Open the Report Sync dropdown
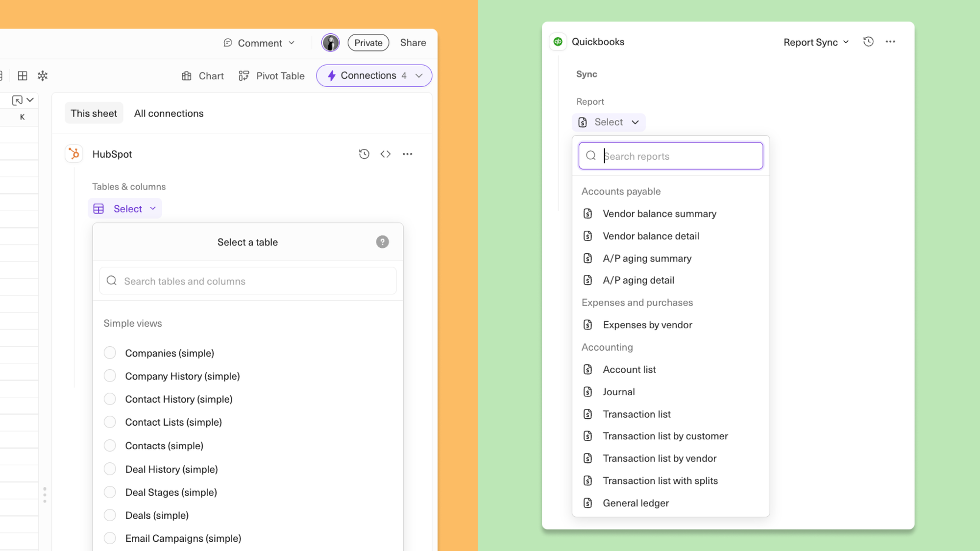980x551 pixels. coord(816,42)
